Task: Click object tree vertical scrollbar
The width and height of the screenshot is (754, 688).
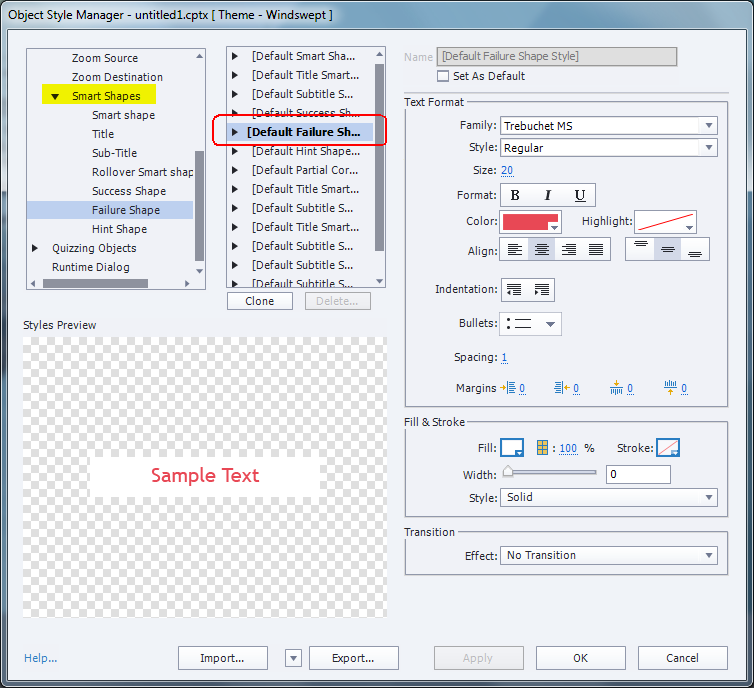Action: click(x=199, y=206)
